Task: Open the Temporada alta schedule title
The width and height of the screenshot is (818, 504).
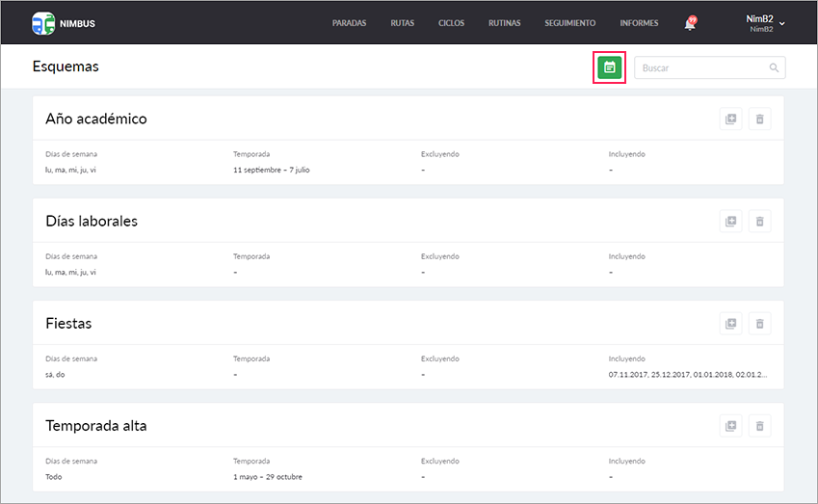Action: tap(96, 426)
